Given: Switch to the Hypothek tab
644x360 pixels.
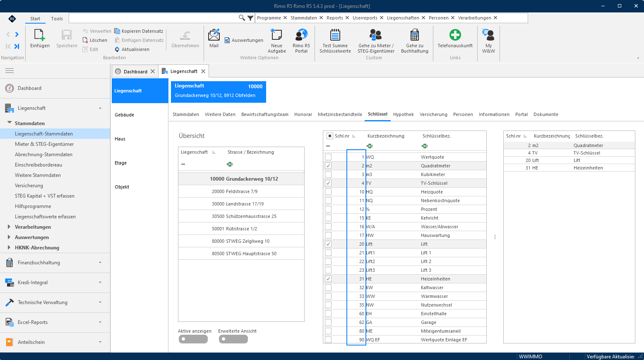Looking at the screenshot, I should [x=404, y=114].
